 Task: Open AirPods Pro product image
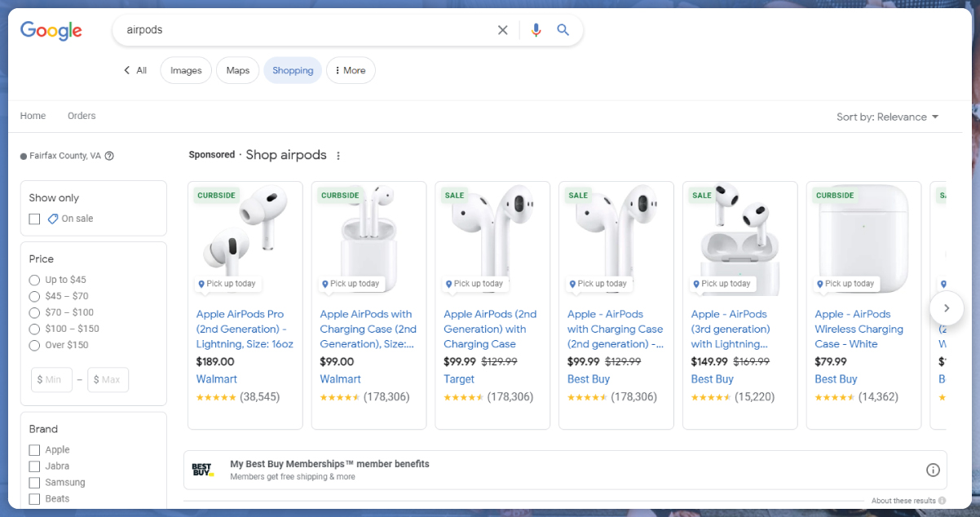(245, 239)
